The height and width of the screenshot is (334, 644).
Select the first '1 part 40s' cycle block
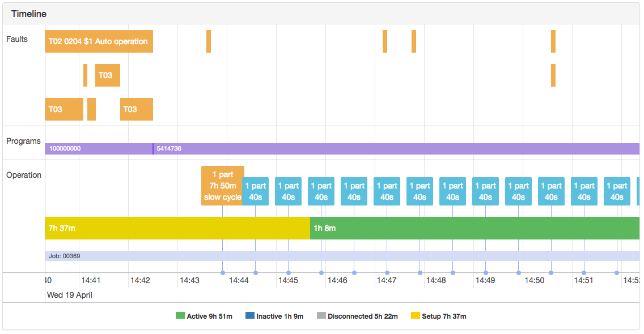pos(256,191)
